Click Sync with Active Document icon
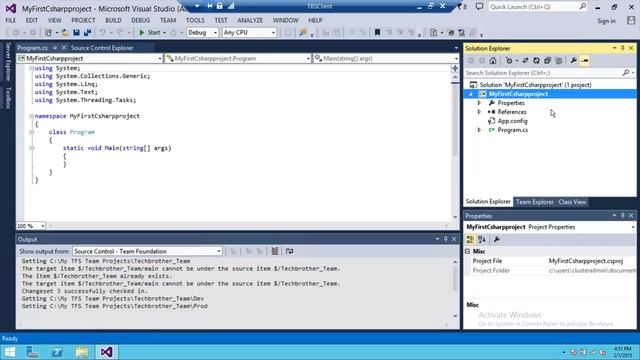Viewport: 640px width, 360px height. [x=525, y=60]
